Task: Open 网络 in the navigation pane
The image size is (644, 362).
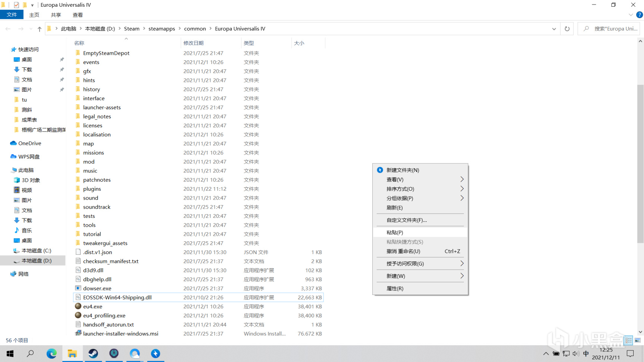Action: click(23, 274)
